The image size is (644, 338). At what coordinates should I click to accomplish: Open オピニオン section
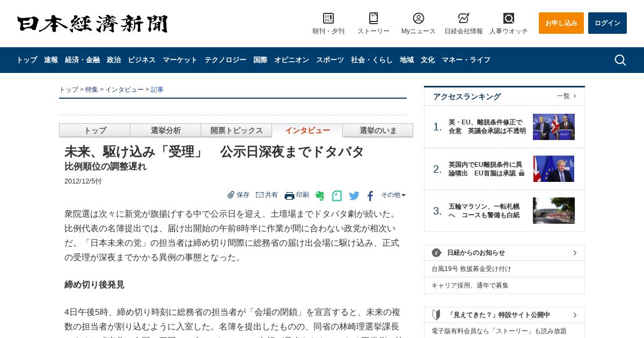[291, 60]
